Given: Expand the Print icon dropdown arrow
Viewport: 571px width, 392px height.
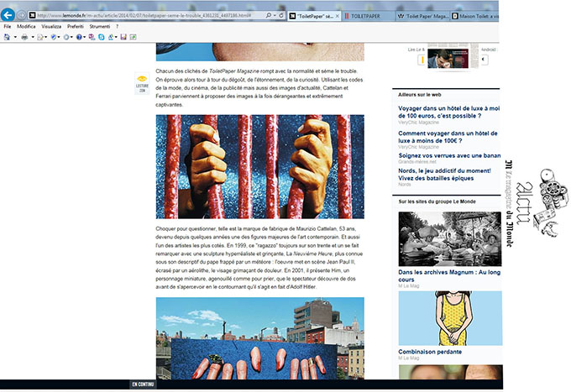Looking at the screenshot, I should [33, 37].
